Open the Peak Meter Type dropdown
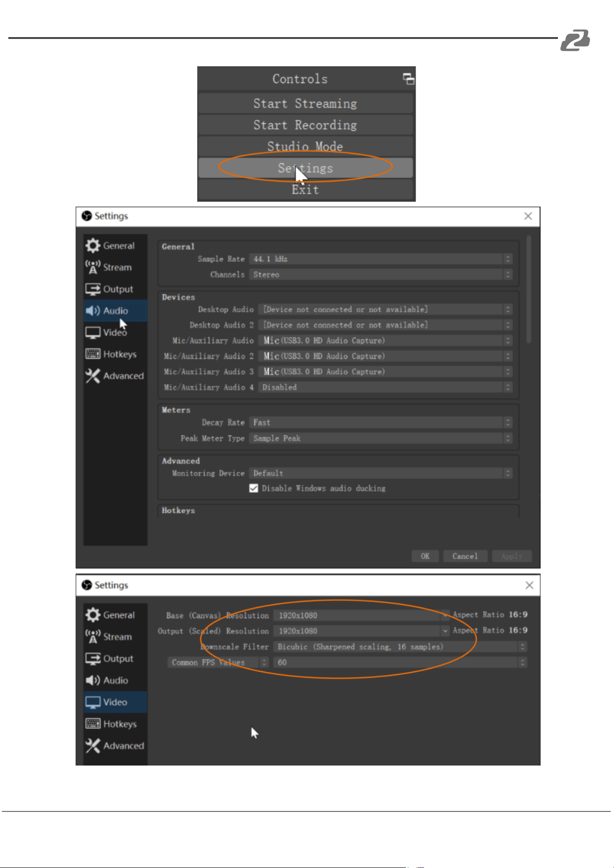The width and height of the screenshot is (614, 868). (x=380, y=438)
